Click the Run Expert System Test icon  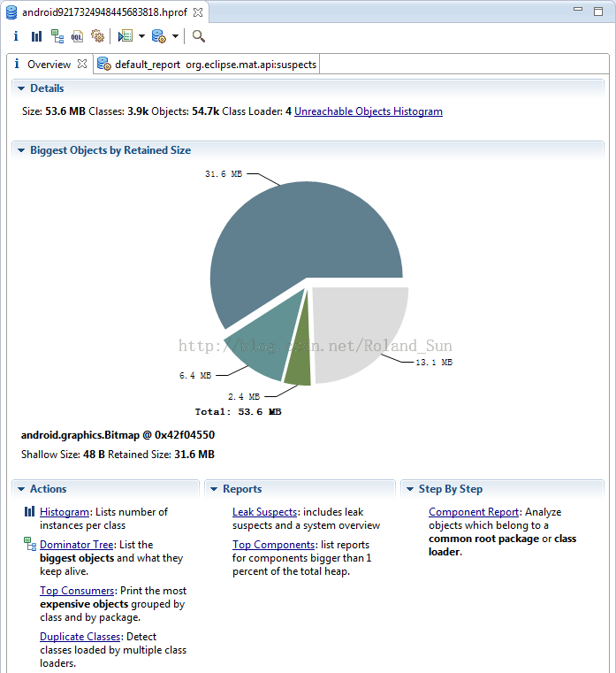click(125, 36)
